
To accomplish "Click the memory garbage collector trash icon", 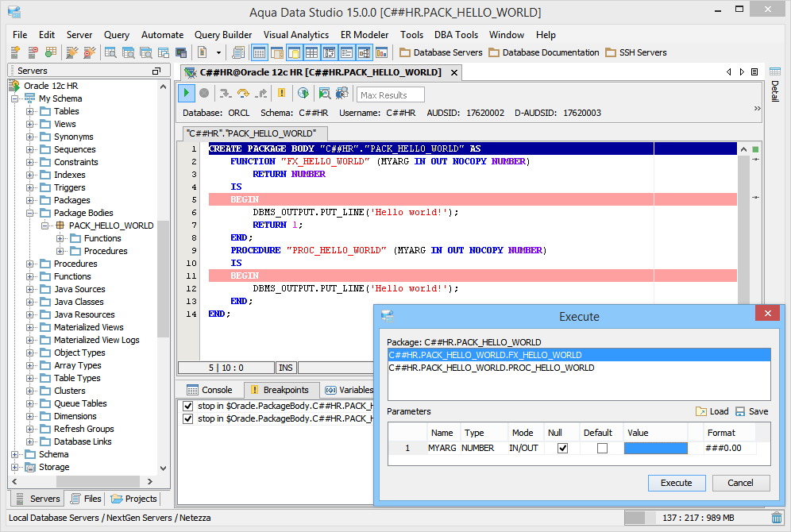I will (776, 518).
